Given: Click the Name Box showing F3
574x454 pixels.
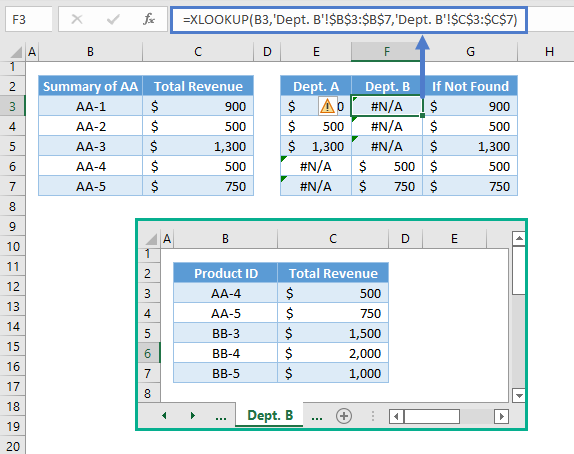Looking at the screenshot, I should (29, 19).
